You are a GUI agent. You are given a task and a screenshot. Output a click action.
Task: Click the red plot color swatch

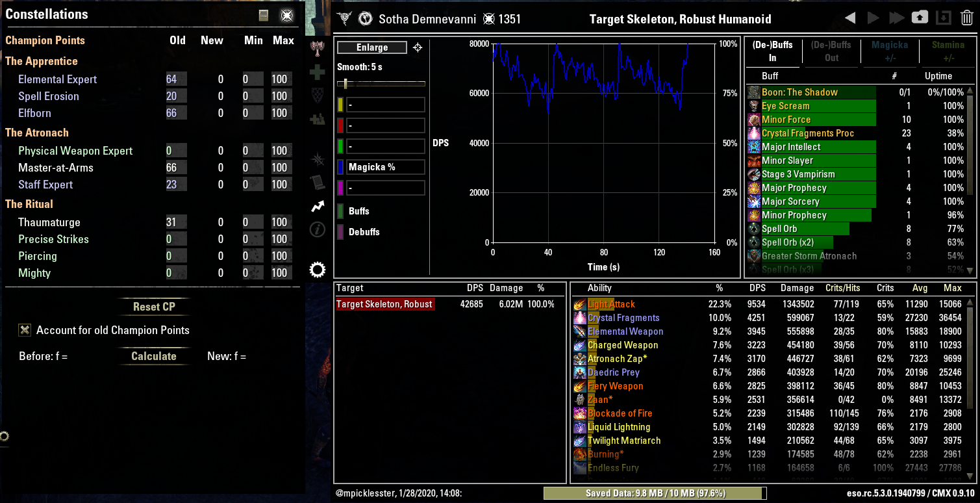coord(341,125)
